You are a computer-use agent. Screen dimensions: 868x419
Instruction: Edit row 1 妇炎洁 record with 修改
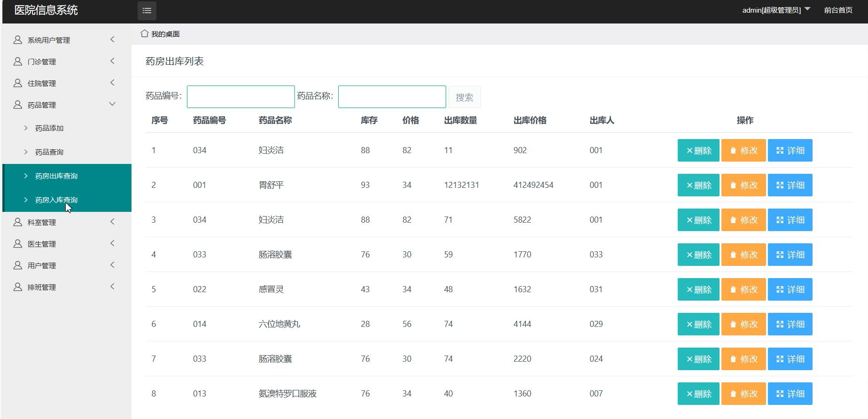pyautogui.click(x=744, y=150)
